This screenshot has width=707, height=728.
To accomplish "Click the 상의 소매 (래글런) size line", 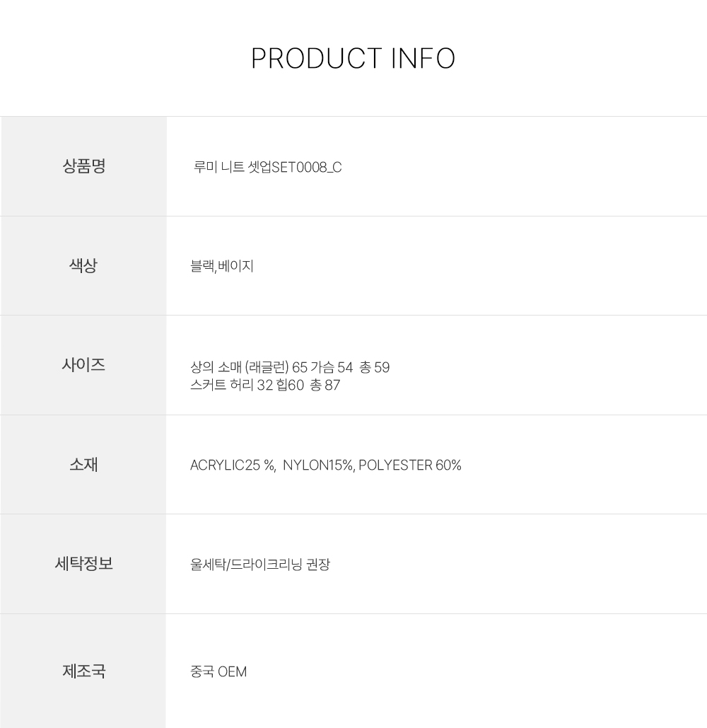I will coord(240,368).
